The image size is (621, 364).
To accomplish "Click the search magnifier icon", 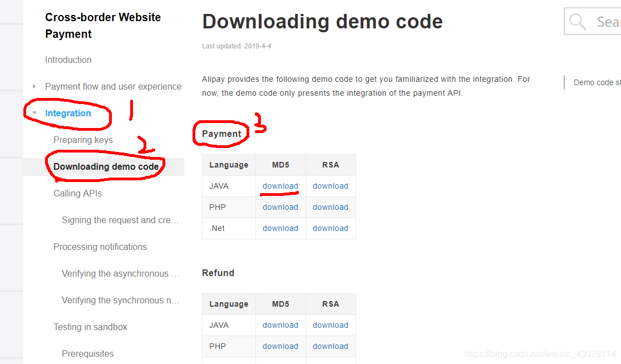I will 578,21.
